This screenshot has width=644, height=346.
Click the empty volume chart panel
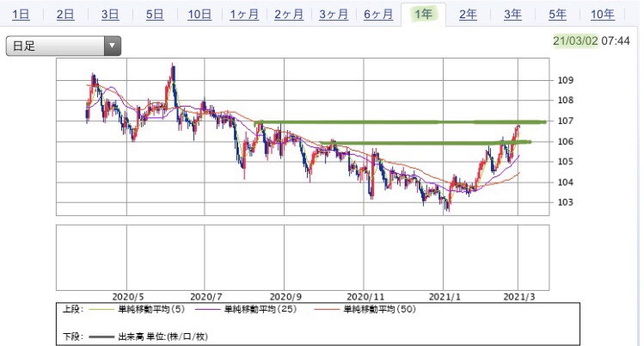click(303, 257)
